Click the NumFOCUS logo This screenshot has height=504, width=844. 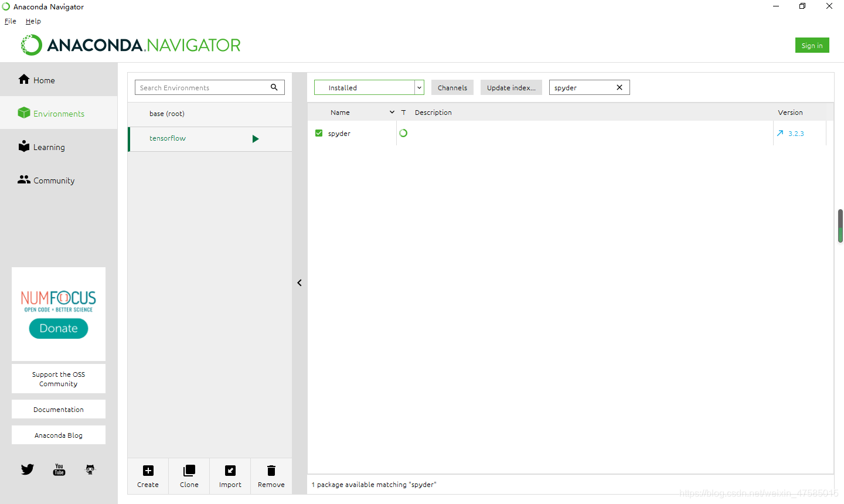coord(59,301)
